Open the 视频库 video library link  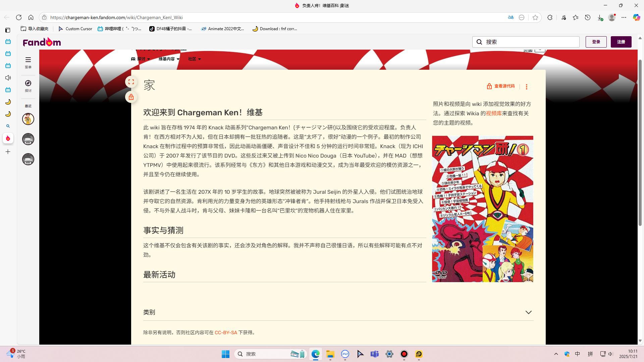[494, 114]
